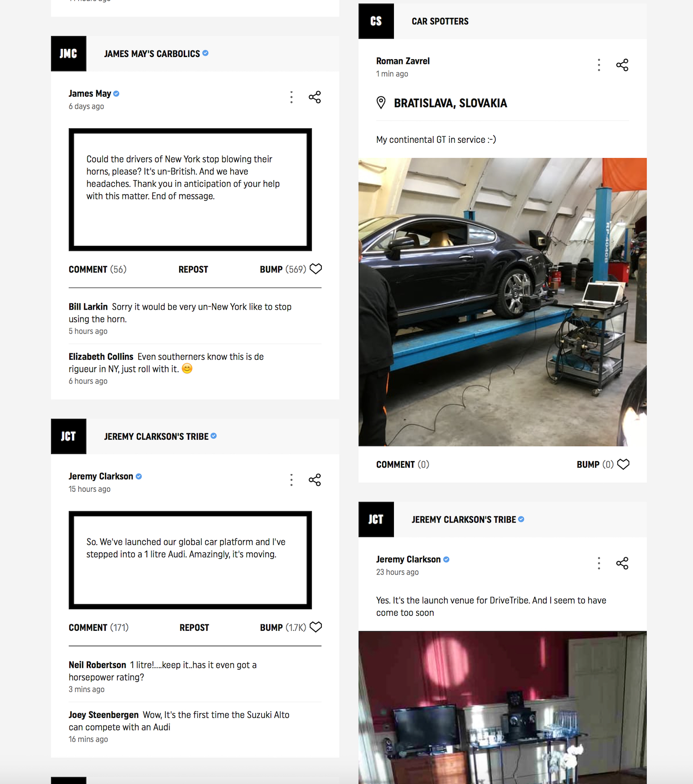The width and height of the screenshot is (693, 784).
Task: Open the JMC tribe logo tile
Action: 68,53
